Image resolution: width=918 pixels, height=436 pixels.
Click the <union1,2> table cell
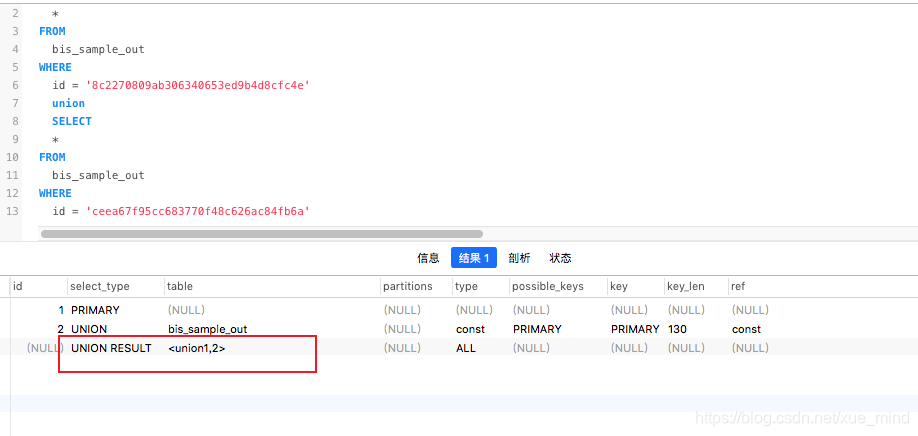click(197, 348)
